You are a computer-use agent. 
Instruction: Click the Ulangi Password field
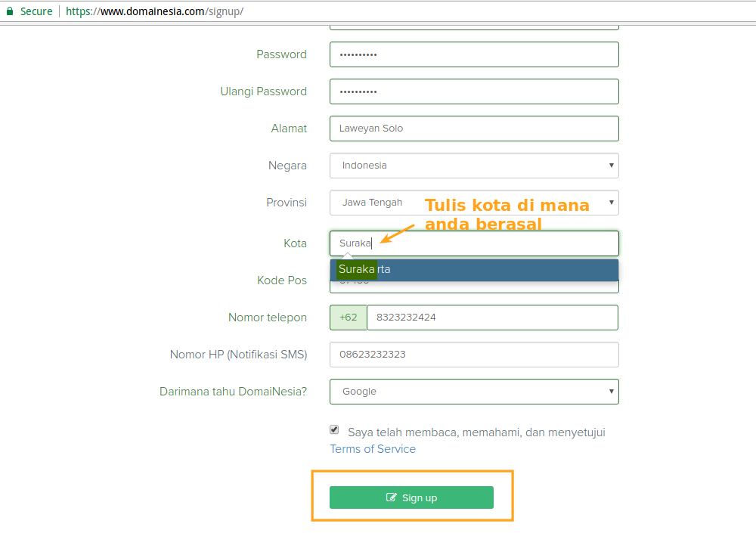[x=474, y=91]
